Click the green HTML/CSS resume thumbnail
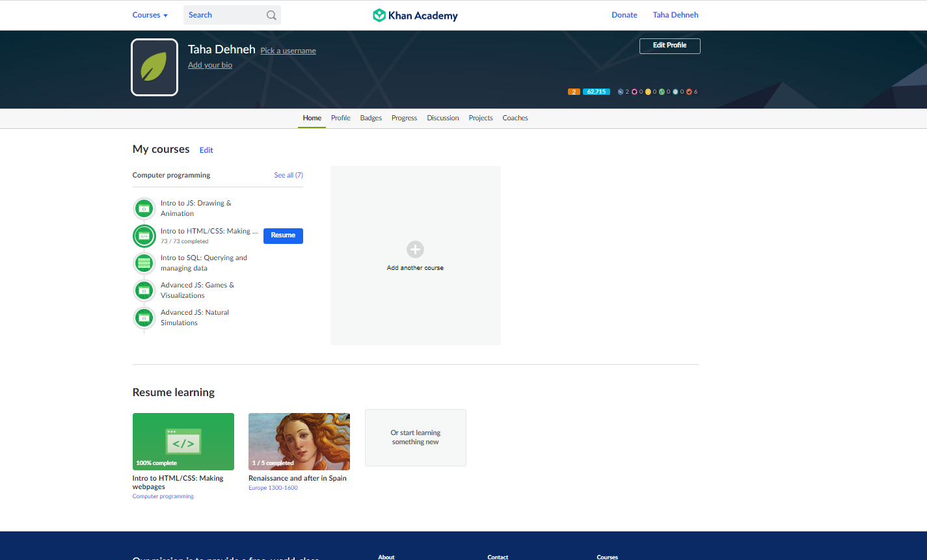The height and width of the screenshot is (560, 927). click(183, 442)
